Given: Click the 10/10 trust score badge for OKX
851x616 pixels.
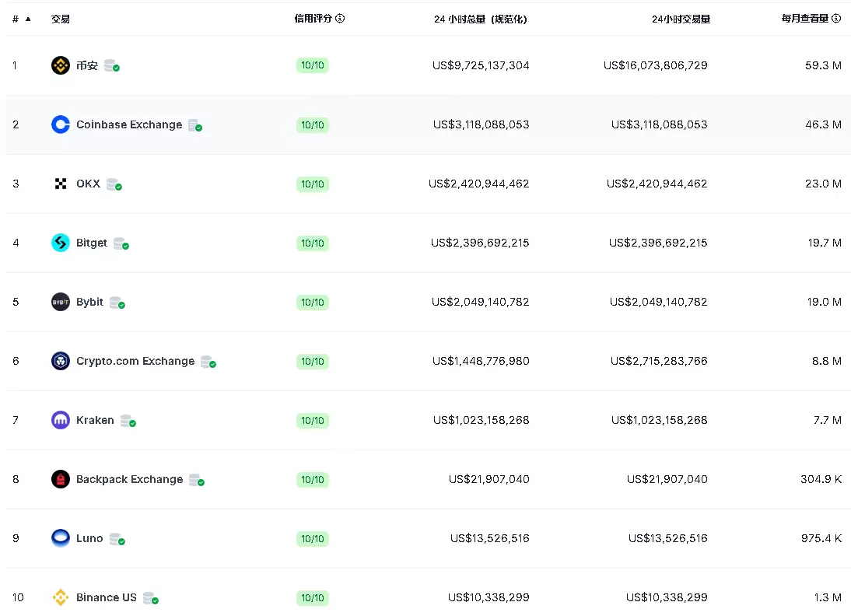Looking at the screenshot, I should (313, 184).
